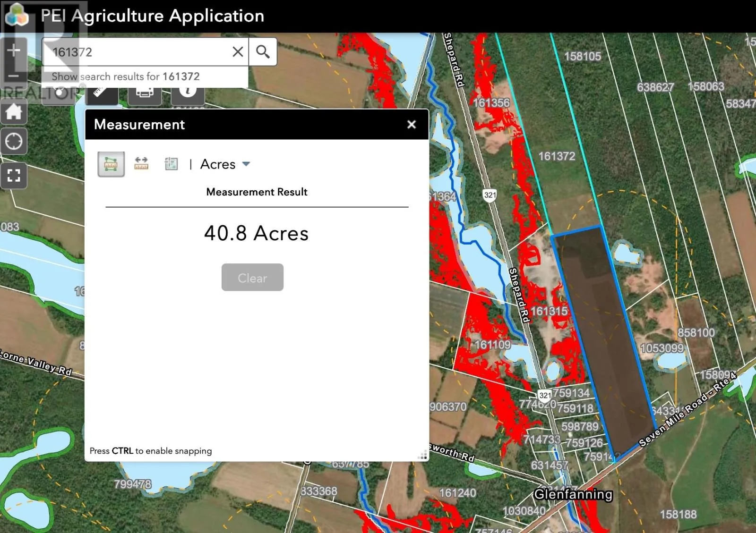Select the Area measurement tool
Screen dimensions: 756x533
point(111,164)
